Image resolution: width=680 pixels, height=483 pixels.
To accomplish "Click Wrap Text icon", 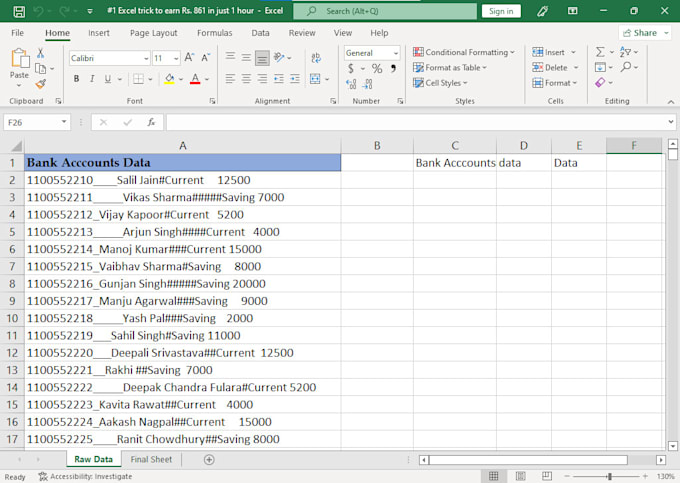I will (x=316, y=58).
